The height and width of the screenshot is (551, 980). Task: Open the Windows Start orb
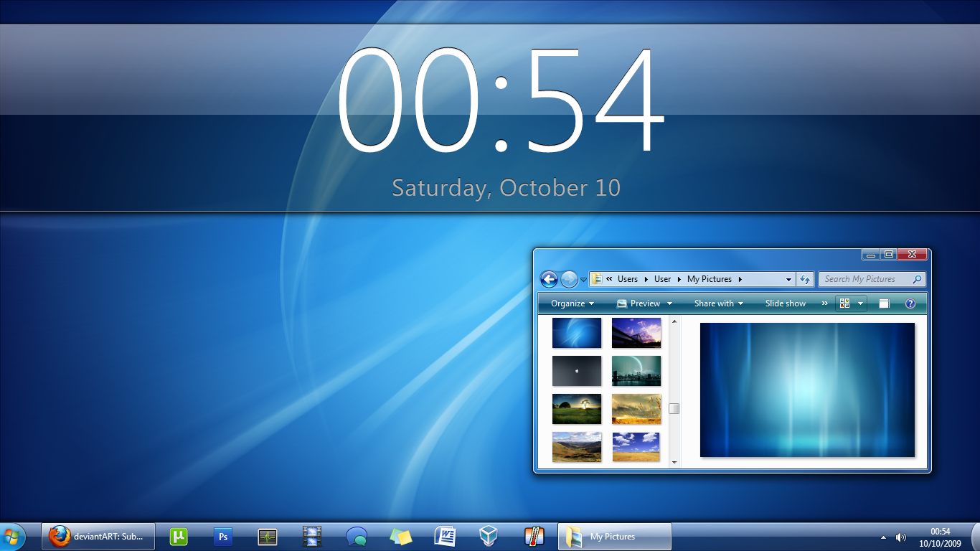[x=12, y=537]
